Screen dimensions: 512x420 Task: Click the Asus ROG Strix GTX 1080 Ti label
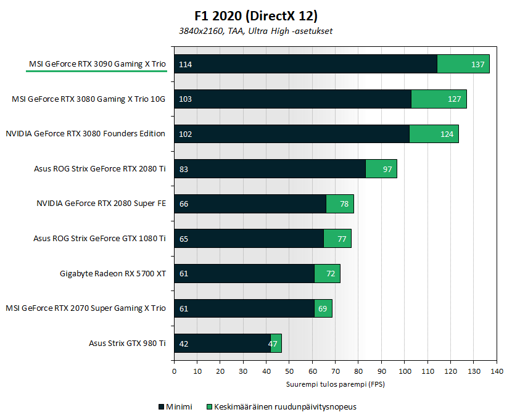coord(99,239)
